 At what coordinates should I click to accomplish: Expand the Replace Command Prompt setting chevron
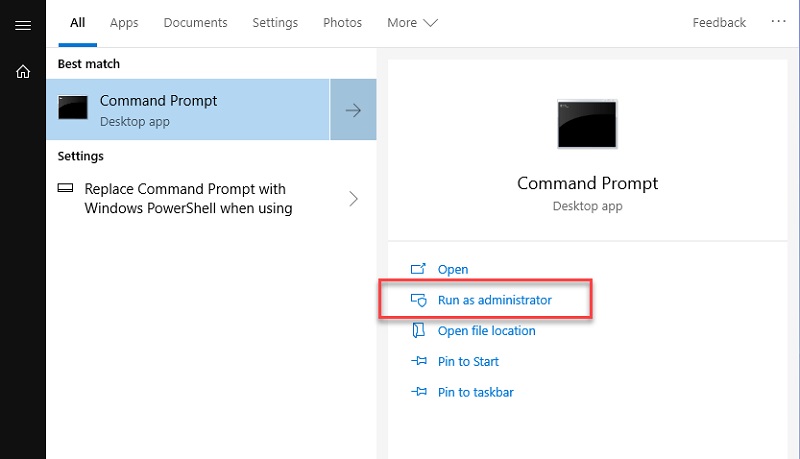click(353, 198)
